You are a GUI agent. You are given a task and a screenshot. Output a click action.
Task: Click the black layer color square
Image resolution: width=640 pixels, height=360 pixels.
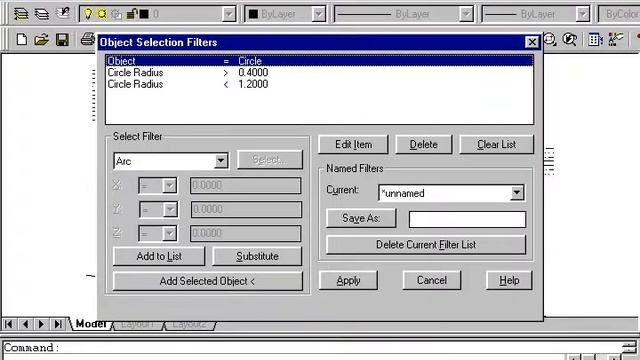144,14
